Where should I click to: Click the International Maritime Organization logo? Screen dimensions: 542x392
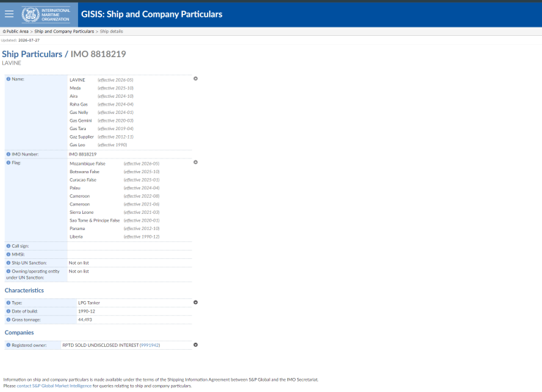(46, 15)
